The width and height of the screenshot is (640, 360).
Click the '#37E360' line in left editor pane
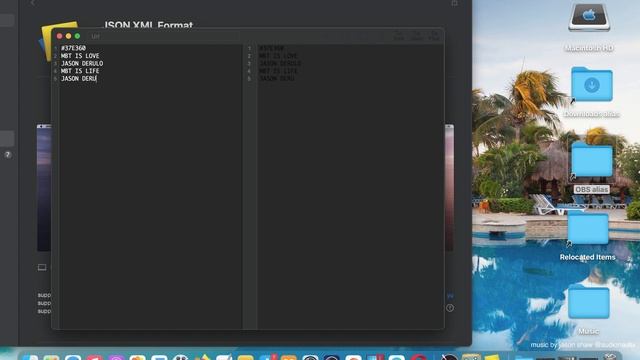pyautogui.click(x=73, y=48)
